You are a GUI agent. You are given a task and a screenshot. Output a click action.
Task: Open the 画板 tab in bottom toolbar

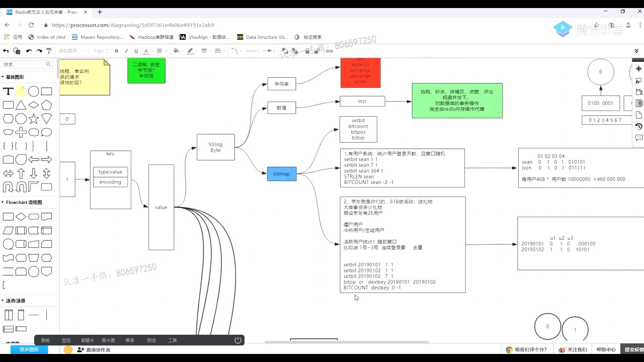[x=45, y=340]
